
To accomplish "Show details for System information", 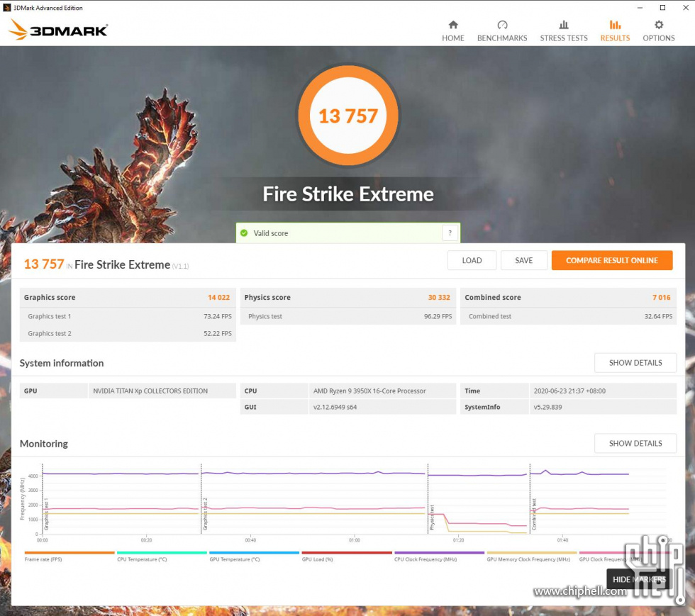I will 635,363.
